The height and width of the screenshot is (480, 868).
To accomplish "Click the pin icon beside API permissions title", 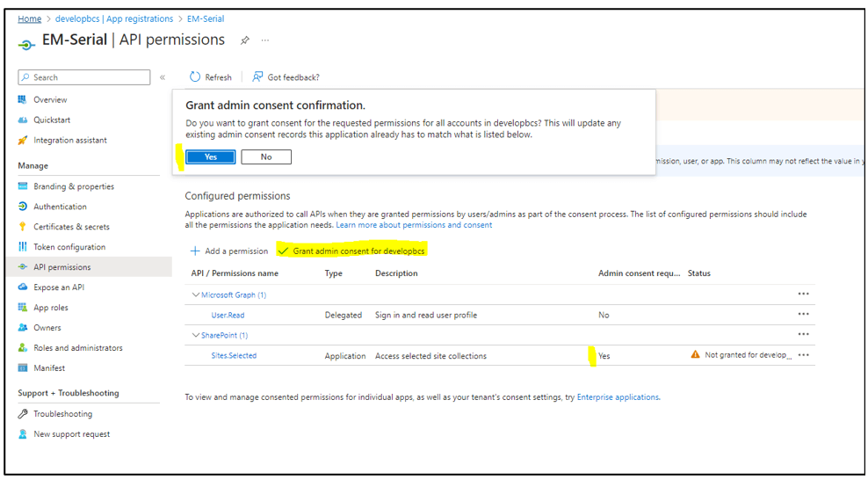I will pyautogui.click(x=245, y=40).
